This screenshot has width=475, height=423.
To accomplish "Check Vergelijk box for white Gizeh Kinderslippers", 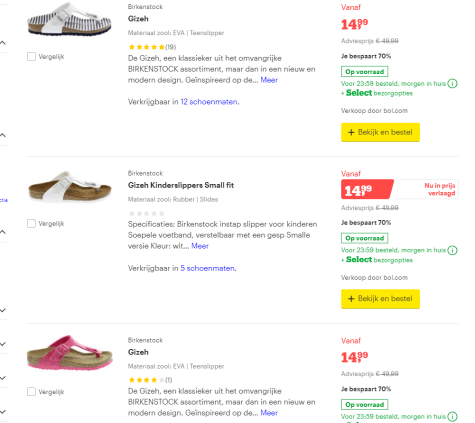I will (31, 223).
